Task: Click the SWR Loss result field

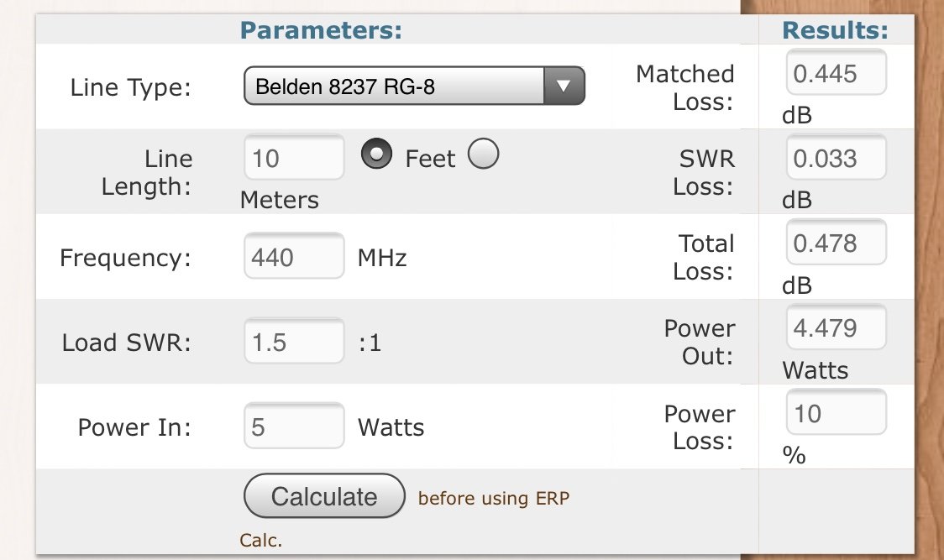Action: coord(836,158)
